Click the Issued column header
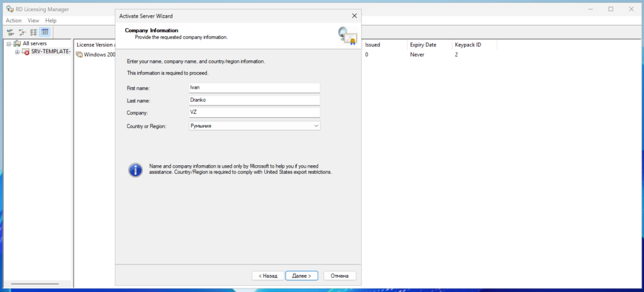The height and width of the screenshot is (292, 644). pos(384,45)
